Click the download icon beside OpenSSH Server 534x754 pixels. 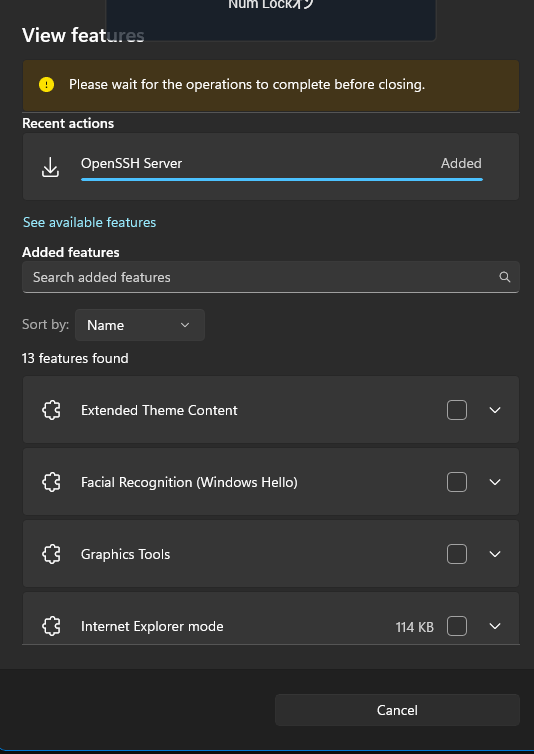51,168
